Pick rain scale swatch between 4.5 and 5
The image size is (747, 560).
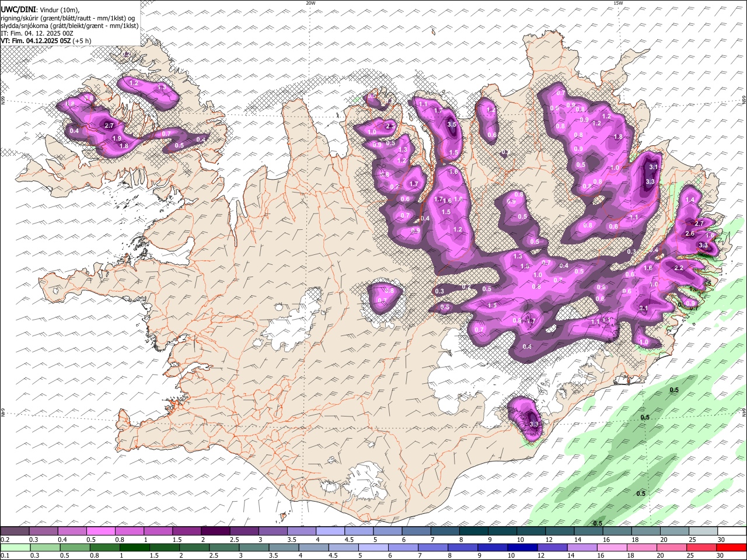point(343,547)
